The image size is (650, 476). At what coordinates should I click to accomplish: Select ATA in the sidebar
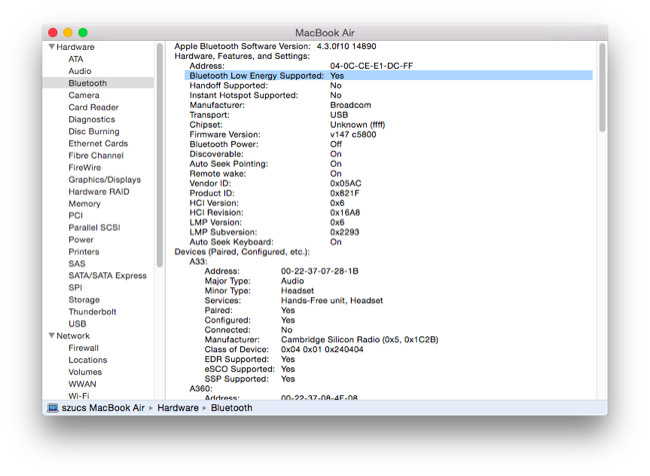click(x=76, y=59)
